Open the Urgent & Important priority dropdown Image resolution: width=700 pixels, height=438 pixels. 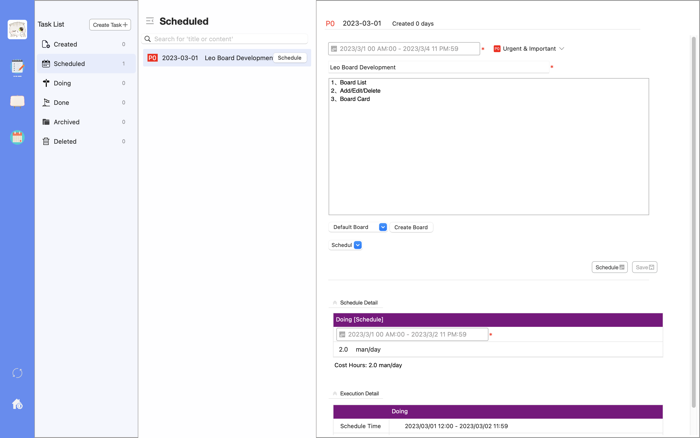(529, 49)
